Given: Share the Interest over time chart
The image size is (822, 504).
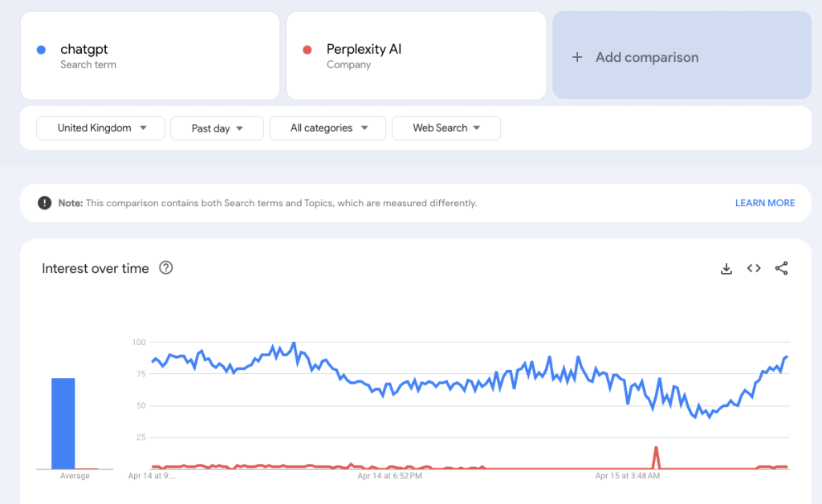Looking at the screenshot, I should [781, 268].
